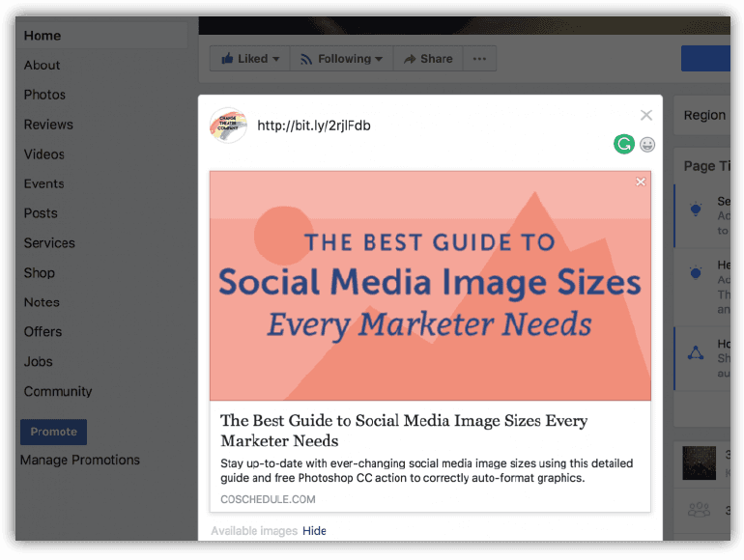The height and width of the screenshot is (560, 744).
Task: Open the three-dots more options button
Action: tap(480, 59)
